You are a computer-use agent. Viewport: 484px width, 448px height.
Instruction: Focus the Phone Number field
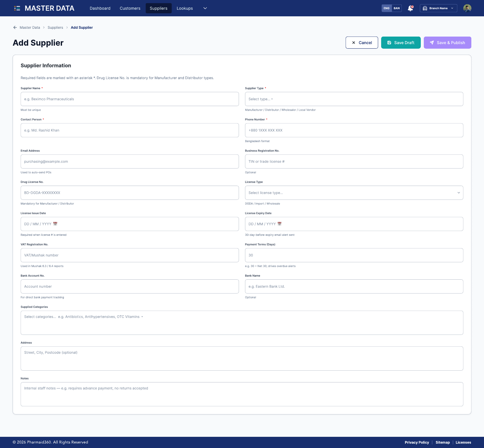[354, 130]
